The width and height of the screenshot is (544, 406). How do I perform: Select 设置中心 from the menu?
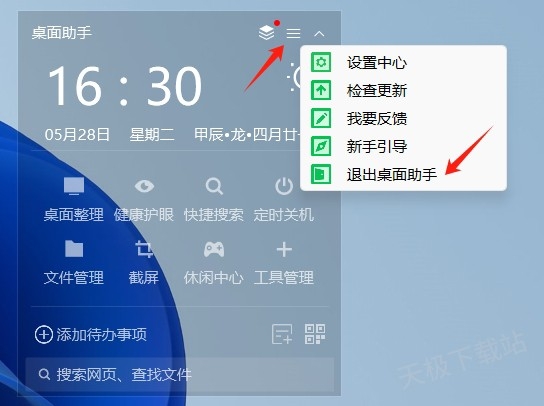tap(403, 62)
